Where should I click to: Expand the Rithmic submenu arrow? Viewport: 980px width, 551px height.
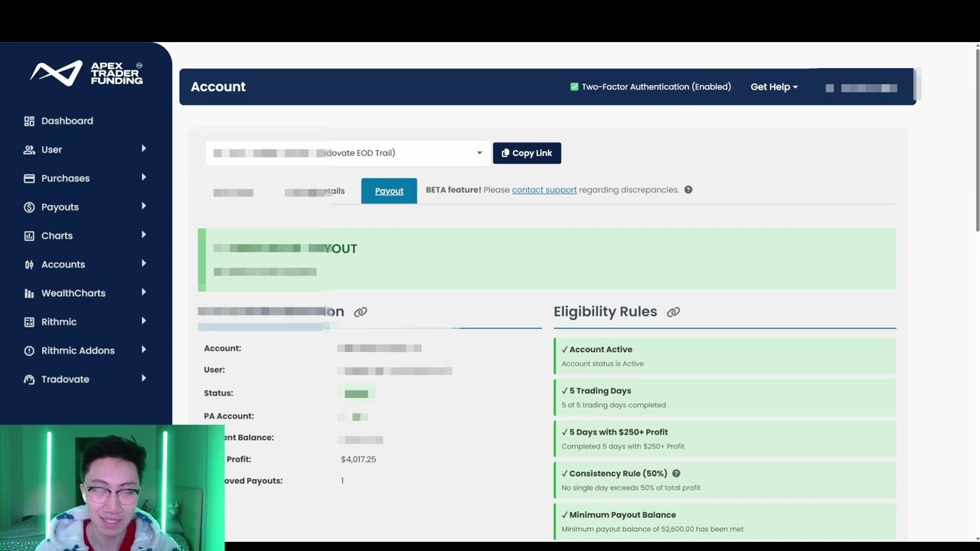[143, 321]
